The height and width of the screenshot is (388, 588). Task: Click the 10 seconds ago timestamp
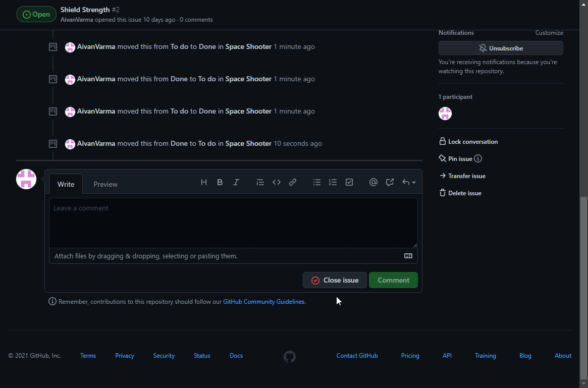coord(298,143)
